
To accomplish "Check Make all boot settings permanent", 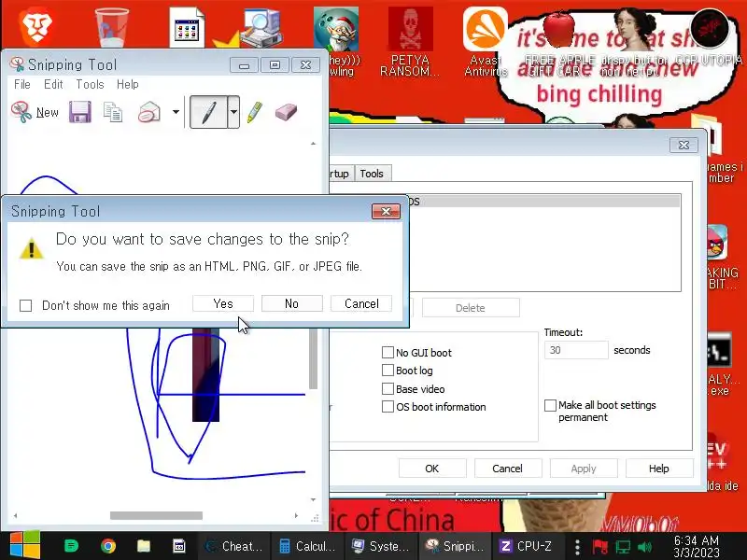I will tap(550, 405).
